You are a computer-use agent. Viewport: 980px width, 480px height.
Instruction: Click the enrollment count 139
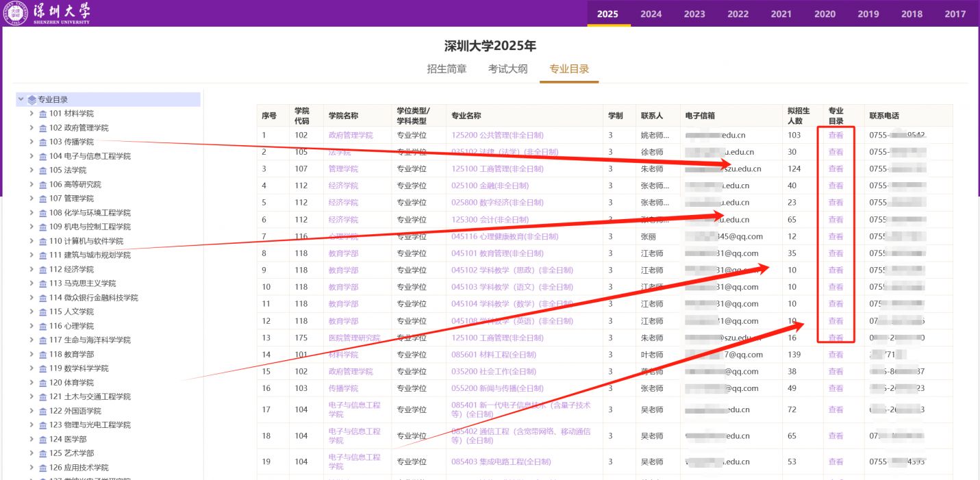tap(794, 355)
